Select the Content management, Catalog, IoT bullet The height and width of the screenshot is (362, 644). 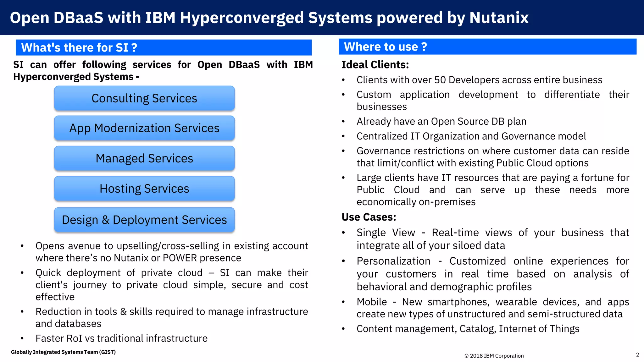click(x=468, y=329)
